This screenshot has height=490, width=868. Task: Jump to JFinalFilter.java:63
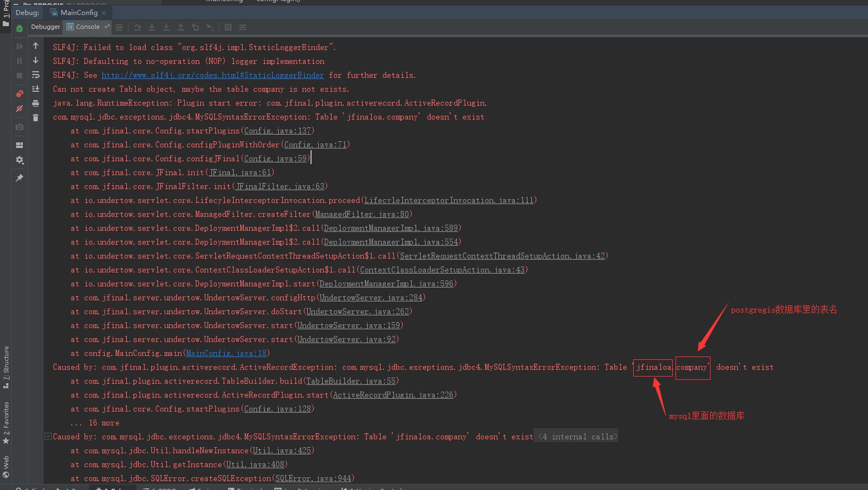pos(280,186)
